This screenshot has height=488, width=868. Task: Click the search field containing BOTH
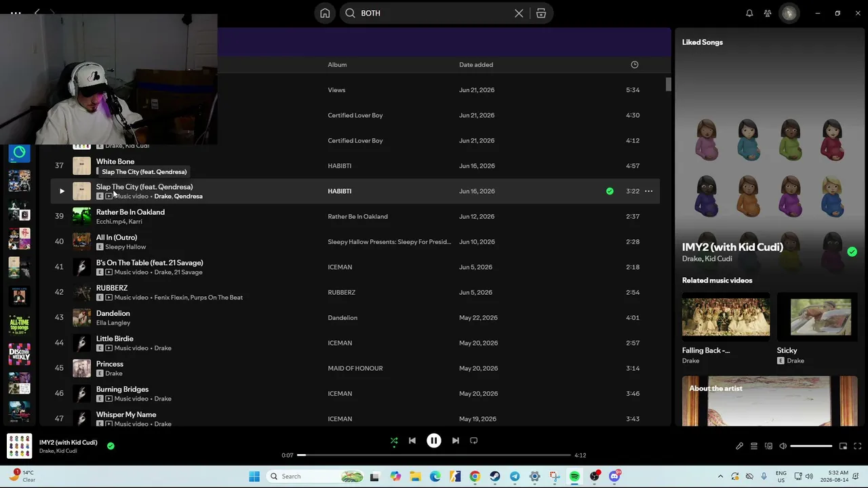click(434, 13)
